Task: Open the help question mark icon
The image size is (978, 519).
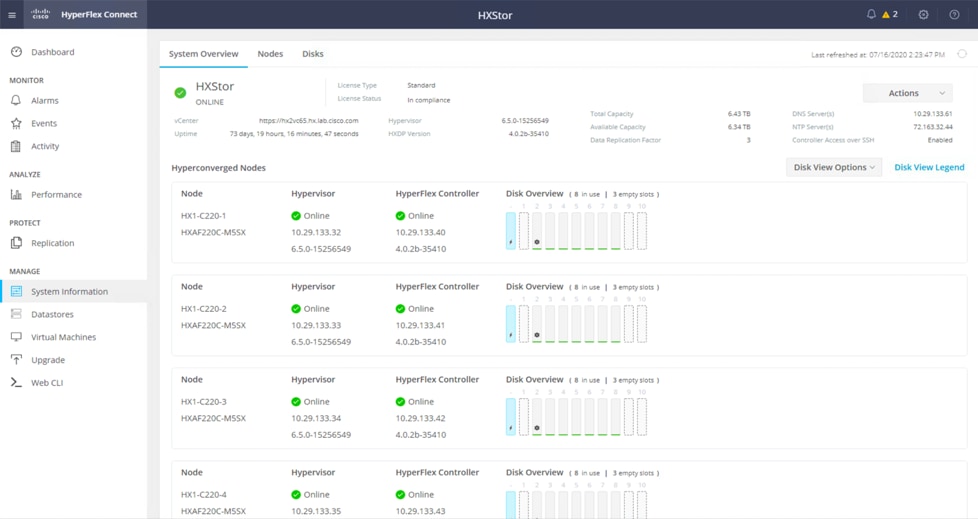Action: pyautogui.click(x=954, y=14)
